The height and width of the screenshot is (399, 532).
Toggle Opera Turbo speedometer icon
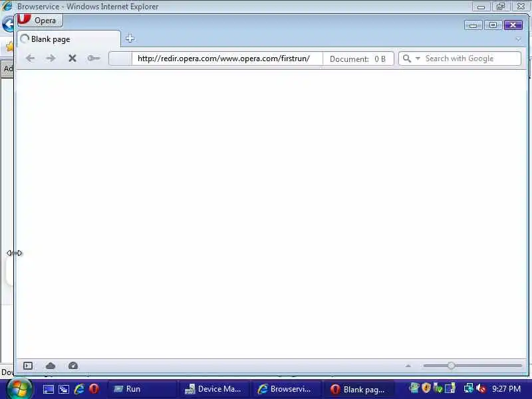pyautogui.click(x=73, y=366)
